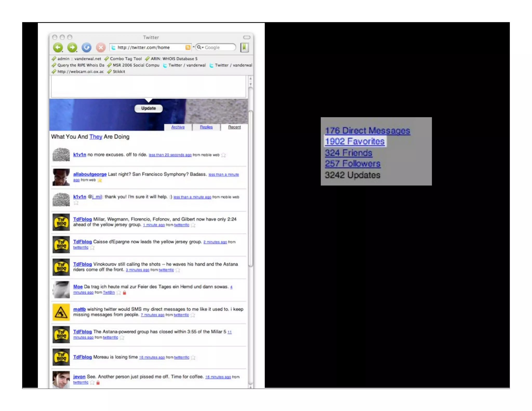Click the toolbar toggle pill in title bar
The image size is (532, 411).
[x=247, y=37]
